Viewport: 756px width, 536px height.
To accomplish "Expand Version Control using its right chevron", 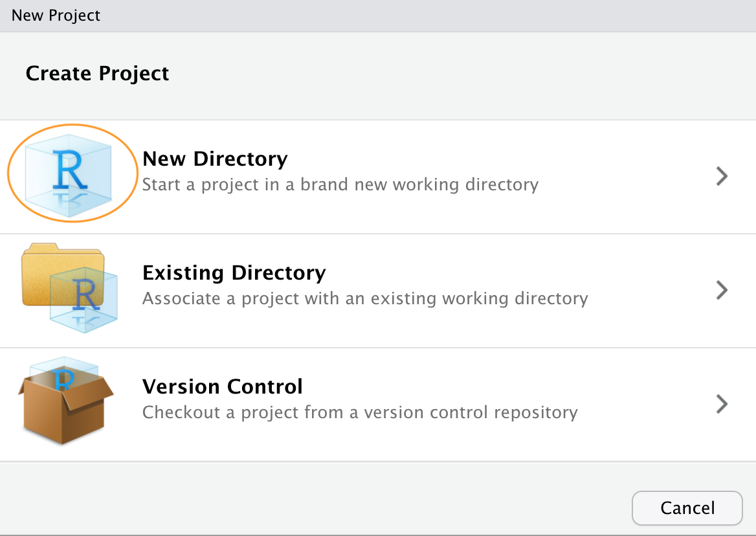I will (x=722, y=404).
